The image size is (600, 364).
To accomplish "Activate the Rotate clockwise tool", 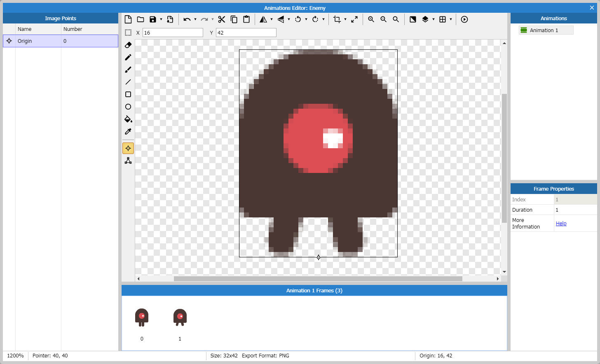I will pos(315,19).
